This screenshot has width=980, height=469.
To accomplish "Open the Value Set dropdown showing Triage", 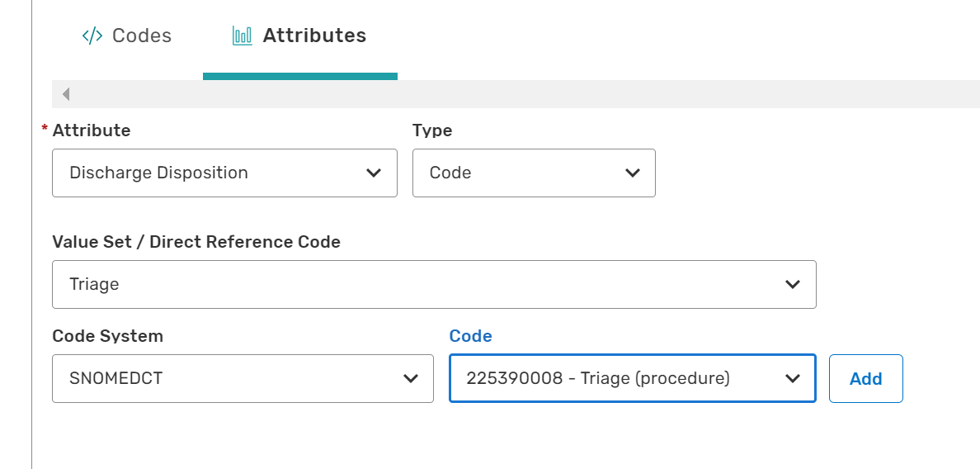I will tap(412, 285).
